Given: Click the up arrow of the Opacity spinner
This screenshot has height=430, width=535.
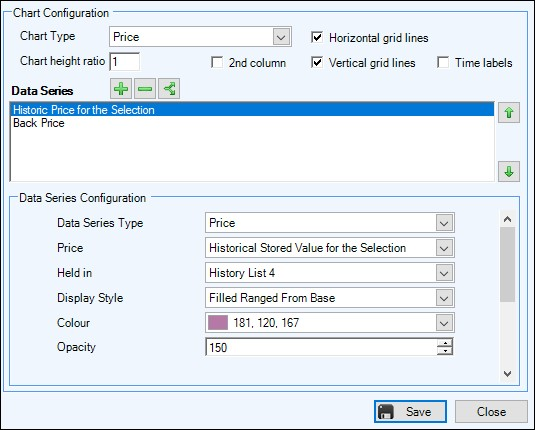Looking at the screenshot, I should (445, 343).
